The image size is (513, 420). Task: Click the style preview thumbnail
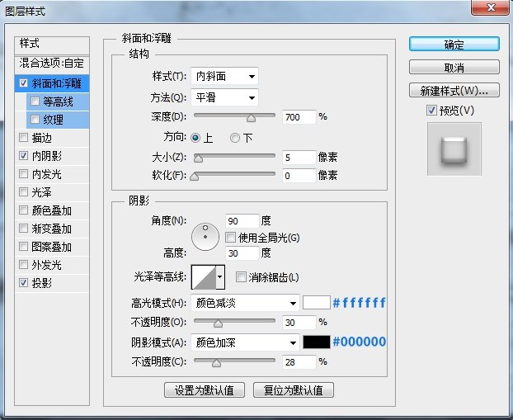pos(454,149)
